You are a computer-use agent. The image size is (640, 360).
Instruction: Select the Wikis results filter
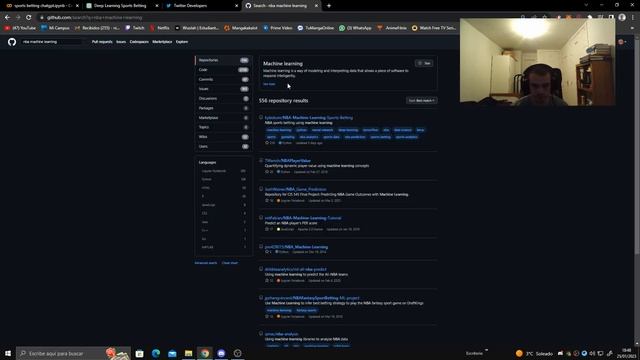(223, 137)
